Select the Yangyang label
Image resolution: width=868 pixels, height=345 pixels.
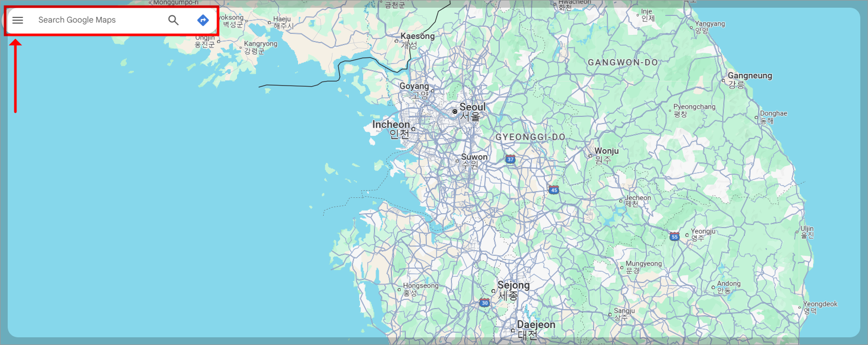tap(710, 27)
